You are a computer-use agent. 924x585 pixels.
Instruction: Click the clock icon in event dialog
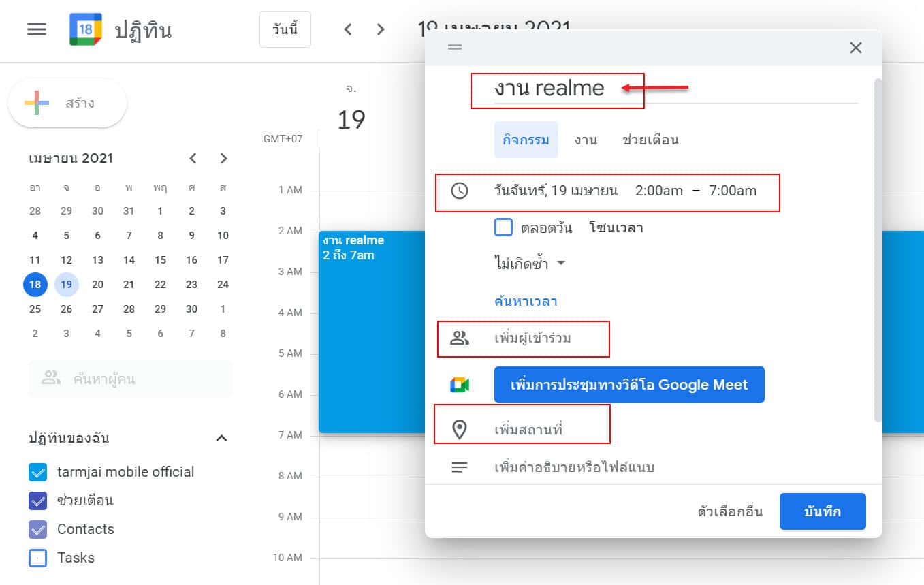(x=460, y=191)
